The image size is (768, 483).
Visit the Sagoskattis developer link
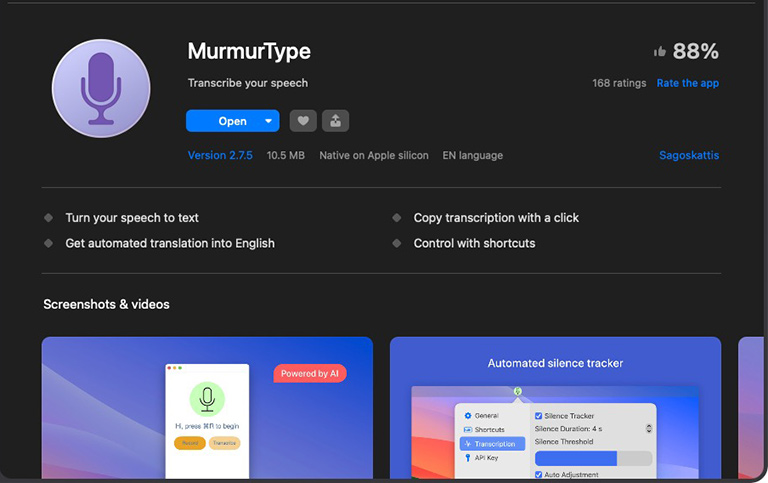(x=689, y=155)
